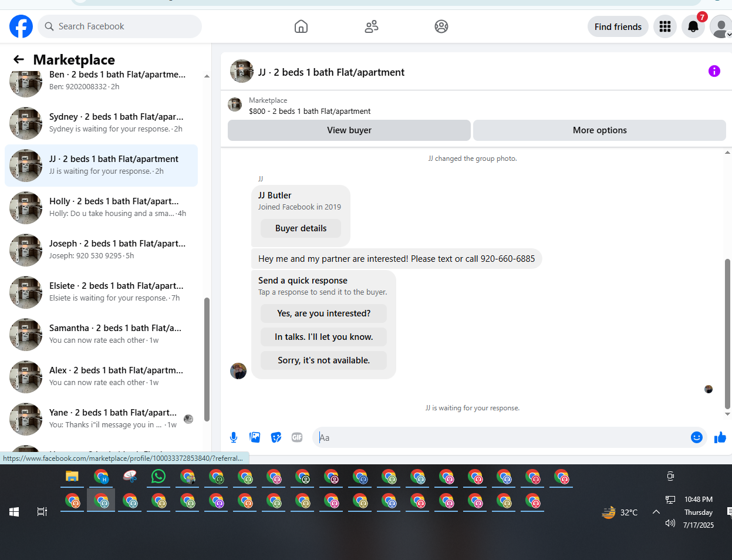Open JJ Butler Buyer details

click(301, 228)
